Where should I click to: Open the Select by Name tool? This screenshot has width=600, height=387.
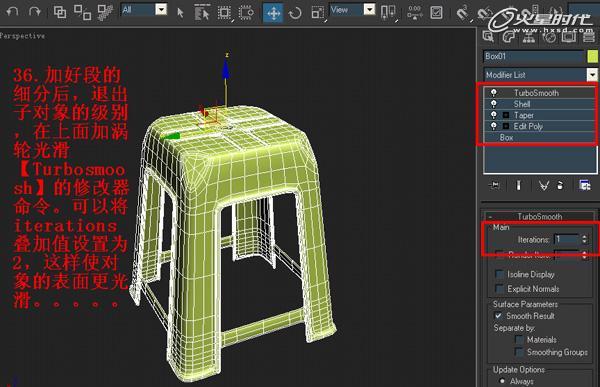click(202, 13)
